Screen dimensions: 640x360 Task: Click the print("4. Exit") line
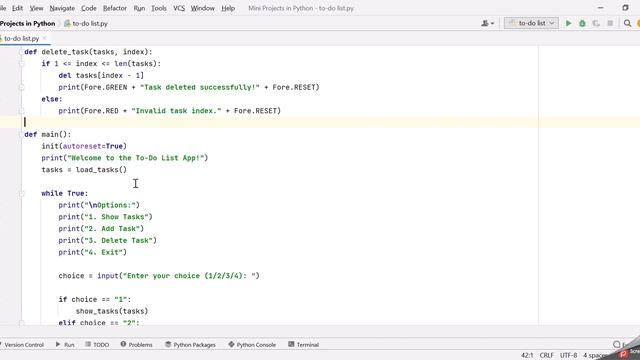(92, 253)
